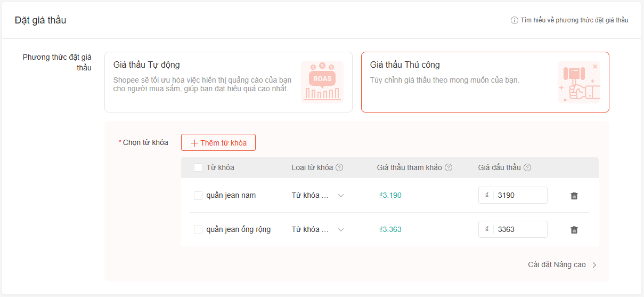644x297 pixels.
Task: Click bid price field showing 3190
Action: pos(513,195)
